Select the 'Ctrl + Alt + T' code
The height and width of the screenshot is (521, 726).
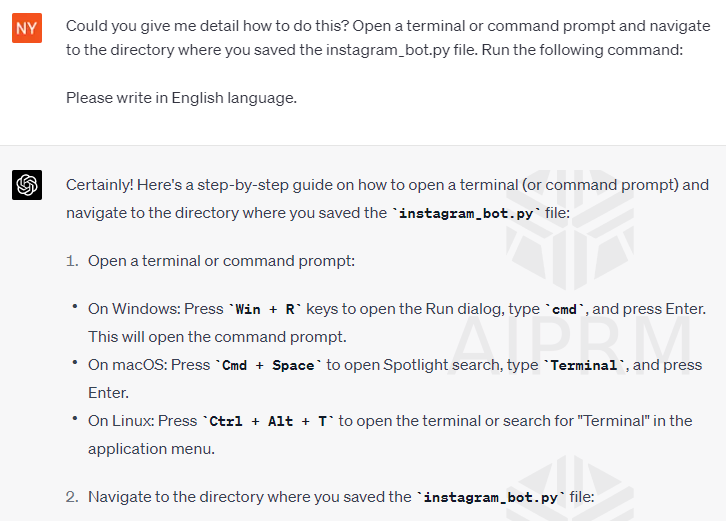268,421
